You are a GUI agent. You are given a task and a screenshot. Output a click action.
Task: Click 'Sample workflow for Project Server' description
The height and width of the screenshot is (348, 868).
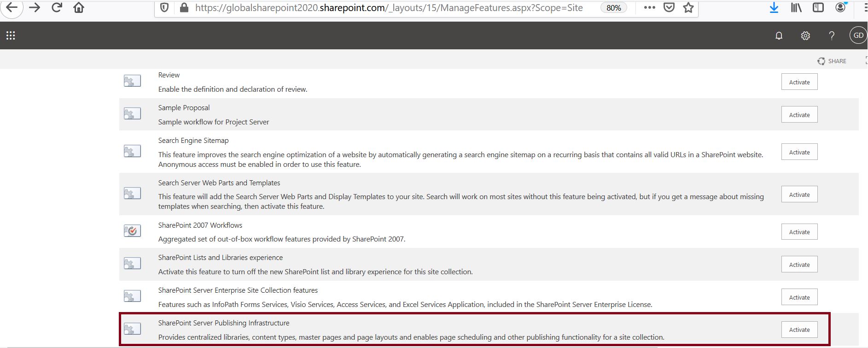(x=214, y=122)
